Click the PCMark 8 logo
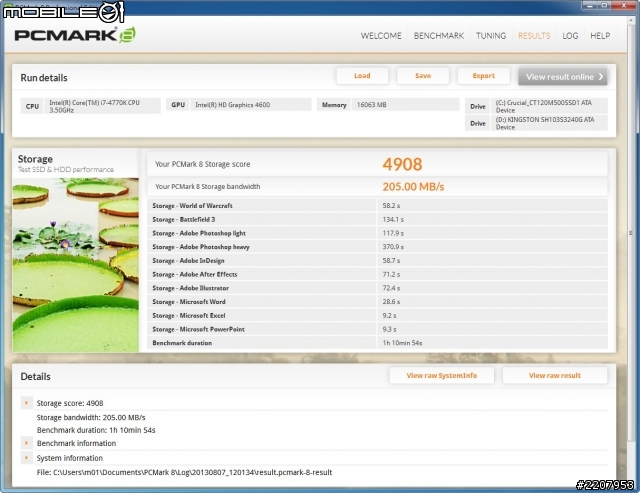The image size is (640, 493). (75, 35)
